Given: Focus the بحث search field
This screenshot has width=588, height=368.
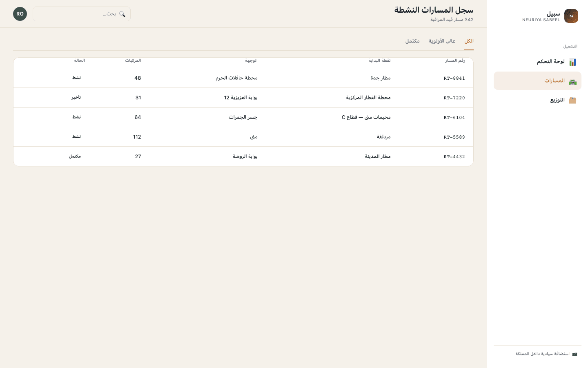Looking at the screenshot, I should pyautogui.click(x=82, y=14).
